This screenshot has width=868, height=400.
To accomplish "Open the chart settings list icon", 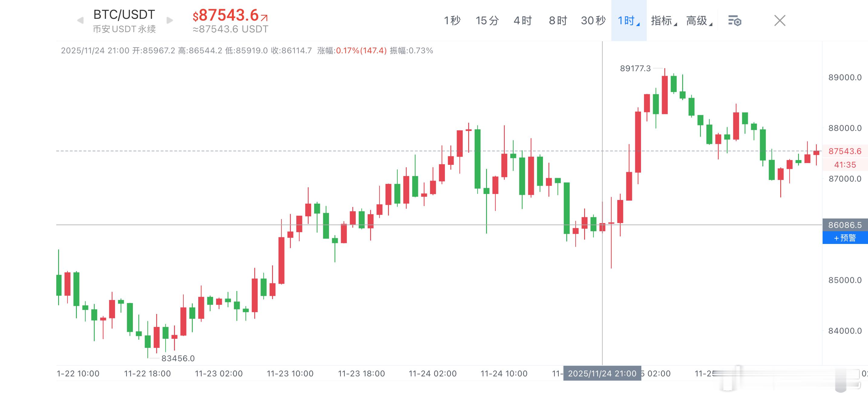I will 735,21.
